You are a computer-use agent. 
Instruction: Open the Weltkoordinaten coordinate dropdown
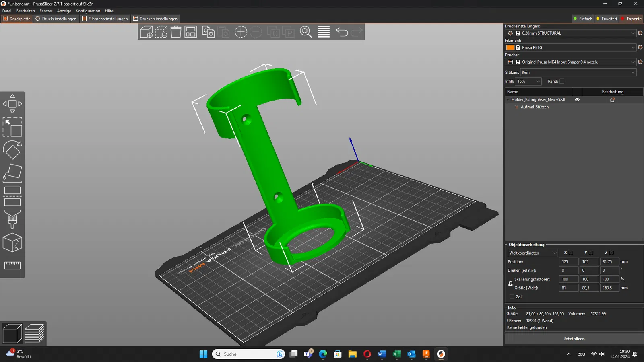pyautogui.click(x=533, y=253)
